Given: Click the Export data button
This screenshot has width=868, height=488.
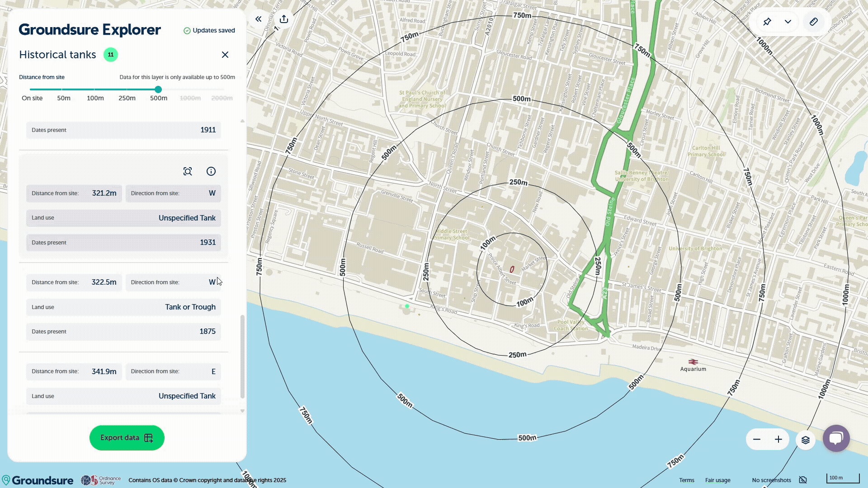Looking at the screenshot, I should (x=127, y=438).
